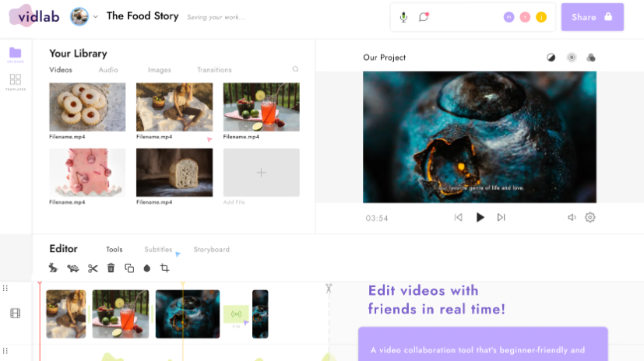
Task: Select the rabbit speed-up tool
Action: pos(53,268)
